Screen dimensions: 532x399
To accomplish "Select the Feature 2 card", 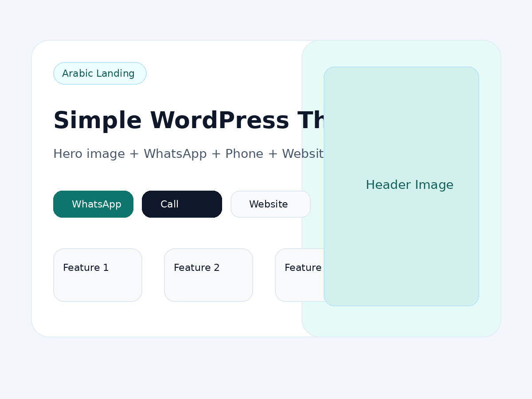I will (x=208, y=275).
